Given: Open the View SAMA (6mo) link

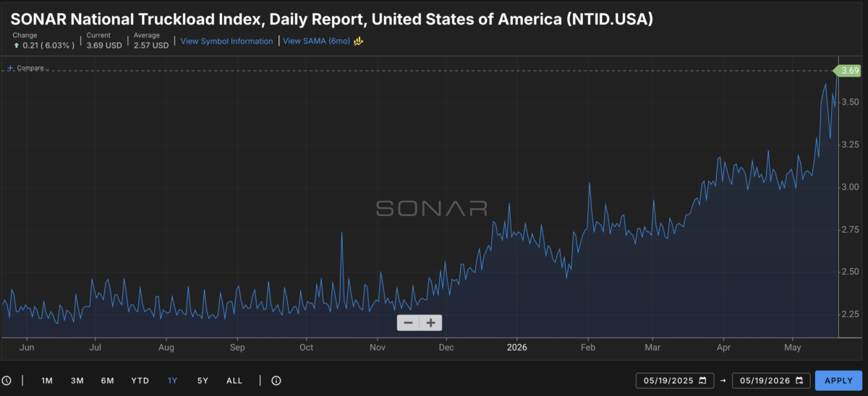Looking at the screenshot, I should click(317, 41).
